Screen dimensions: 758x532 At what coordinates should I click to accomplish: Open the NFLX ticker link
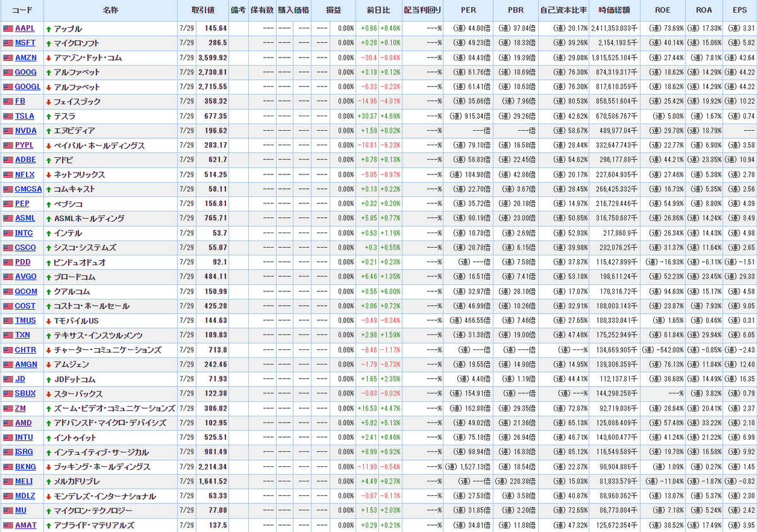pos(25,174)
